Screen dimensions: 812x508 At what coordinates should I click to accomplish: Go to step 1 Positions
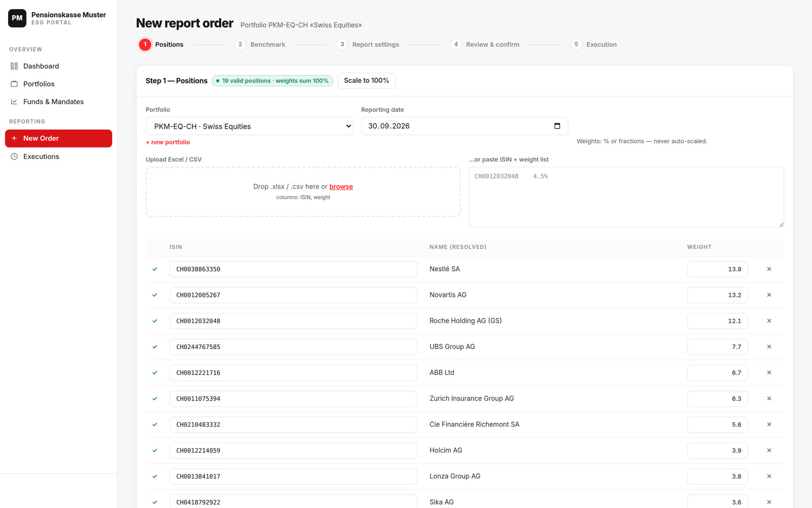(161, 45)
